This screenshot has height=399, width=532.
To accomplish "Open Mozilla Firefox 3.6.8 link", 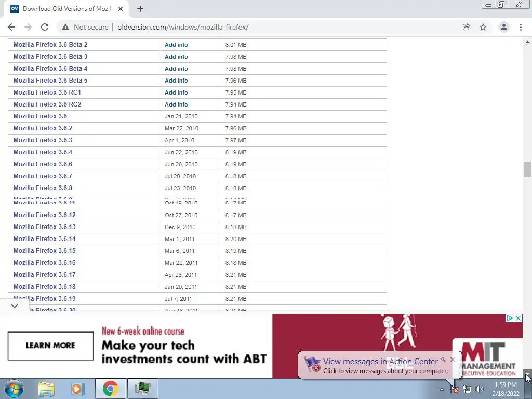I will (43, 188).
